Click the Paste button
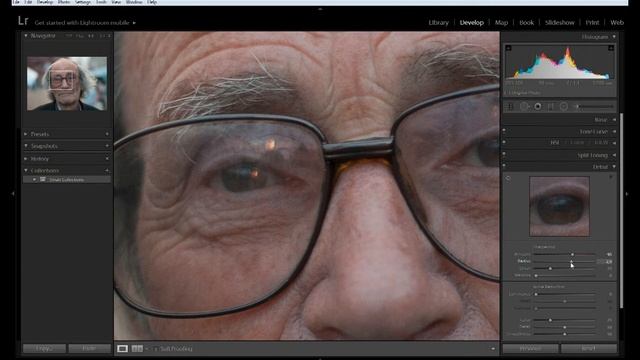Viewport: 640px width, 360px height. pos(89,348)
